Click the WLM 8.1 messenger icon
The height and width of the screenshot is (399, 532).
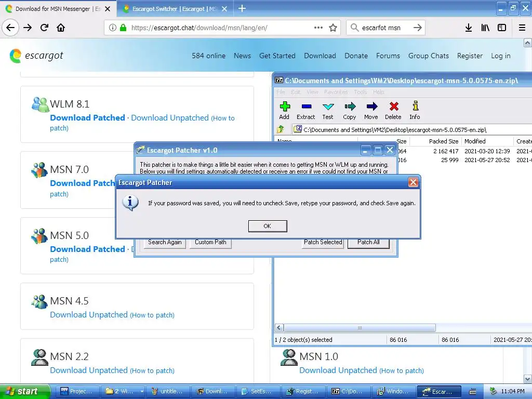40,104
